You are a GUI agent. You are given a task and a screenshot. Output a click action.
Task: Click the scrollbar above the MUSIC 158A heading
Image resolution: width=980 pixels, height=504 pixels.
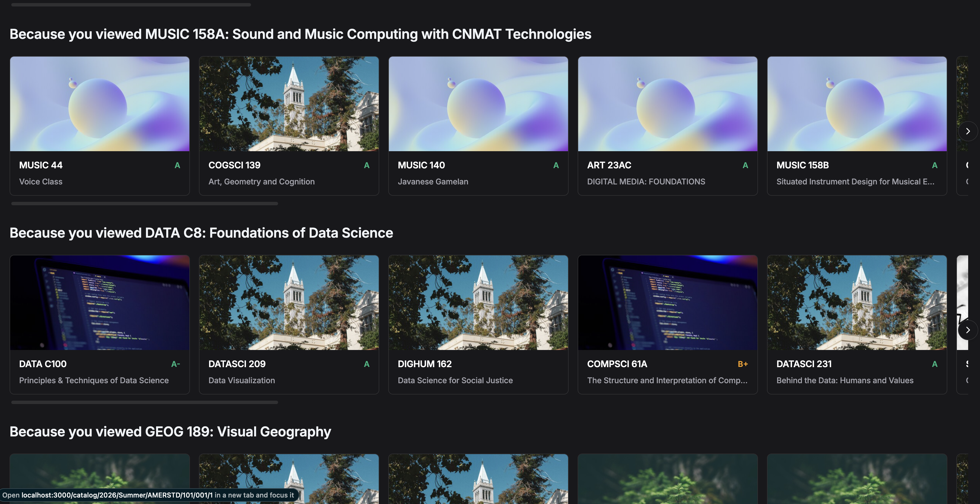click(131, 5)
